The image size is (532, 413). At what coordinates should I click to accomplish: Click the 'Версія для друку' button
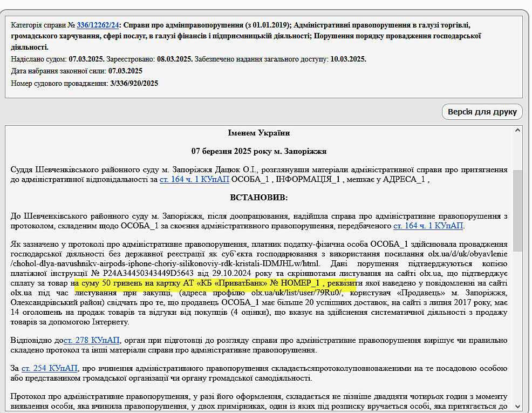(x=482, y=112)
